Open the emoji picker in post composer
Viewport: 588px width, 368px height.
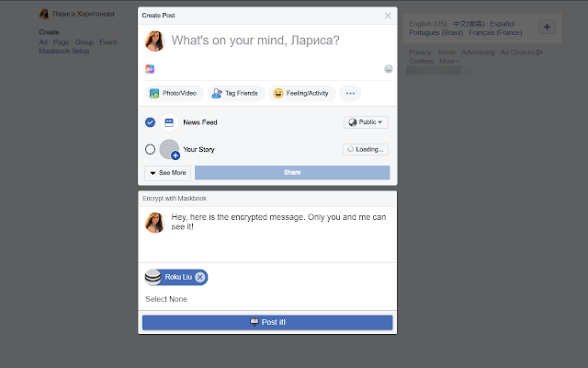pyautogui.click(x=388, y=69)
